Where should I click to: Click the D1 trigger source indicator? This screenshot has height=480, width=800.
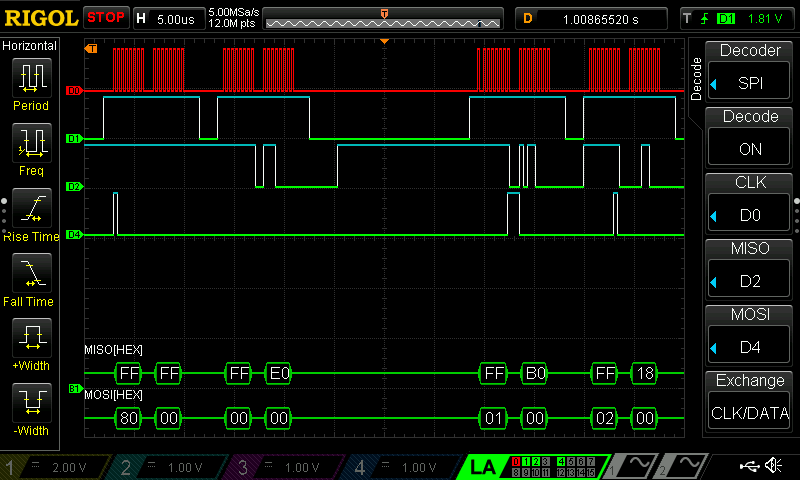tap(726, 19)
